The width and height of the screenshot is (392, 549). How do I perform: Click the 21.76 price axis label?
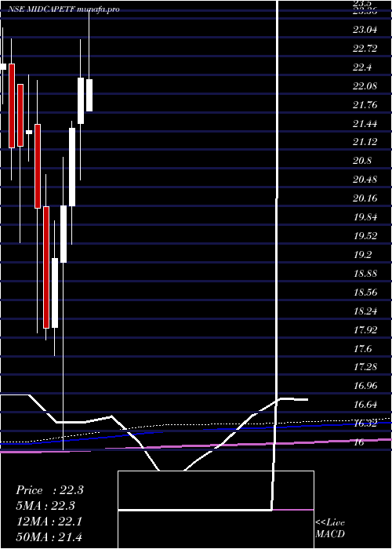click(x=365, y=104)
